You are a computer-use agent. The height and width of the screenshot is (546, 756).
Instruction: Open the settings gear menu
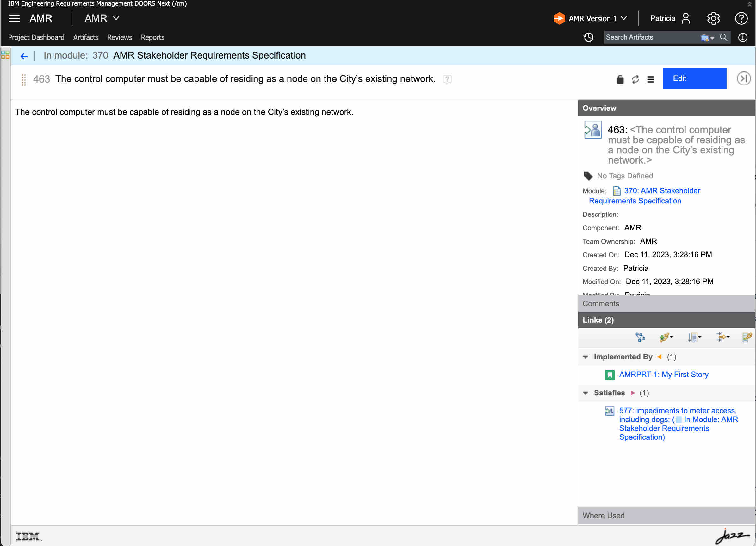pyautogui.click(x=713, y=18)
